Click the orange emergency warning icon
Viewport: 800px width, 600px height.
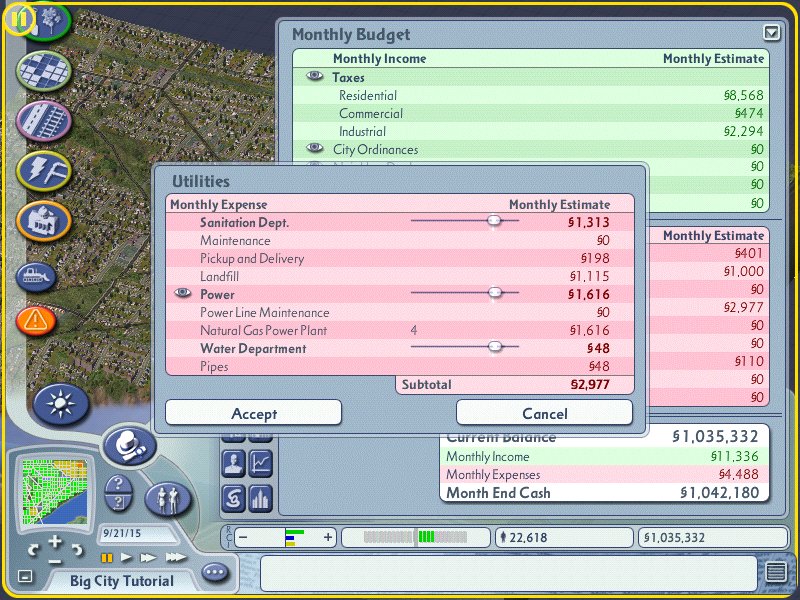coord(36,320)
